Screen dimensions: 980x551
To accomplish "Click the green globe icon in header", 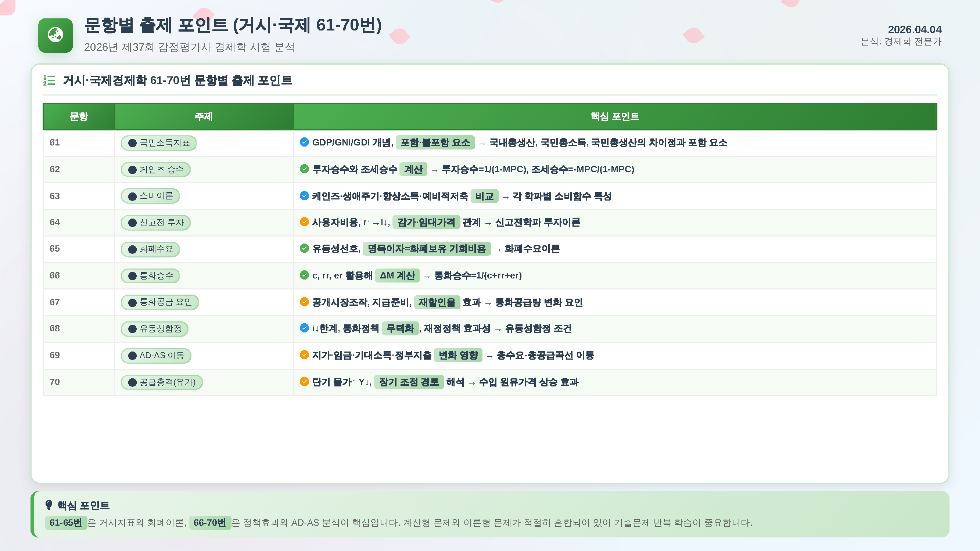I will [x=55, y=35].
